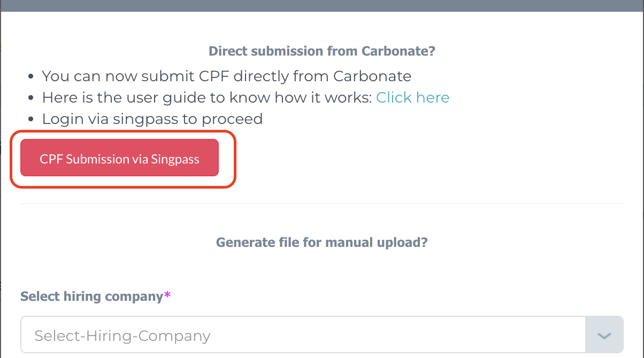Screen dimensions: 644x358
Task: Click the 'Select hiring company' field label
Action: 91,296
